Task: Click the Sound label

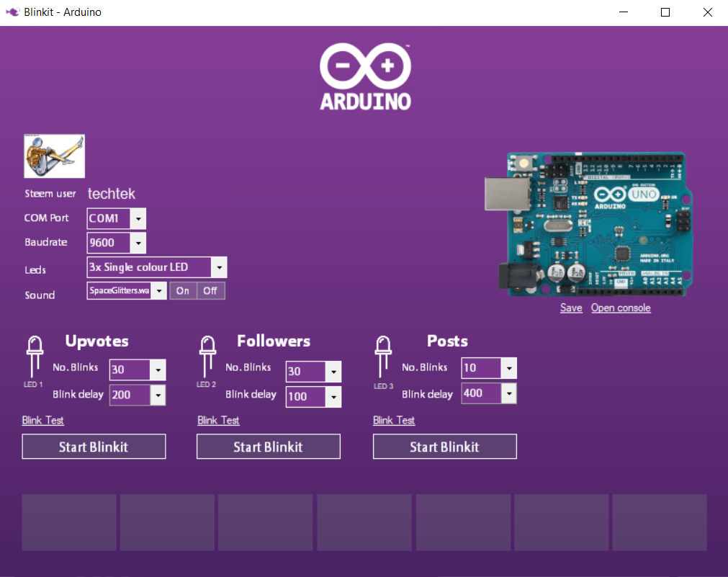Action: 40,295
